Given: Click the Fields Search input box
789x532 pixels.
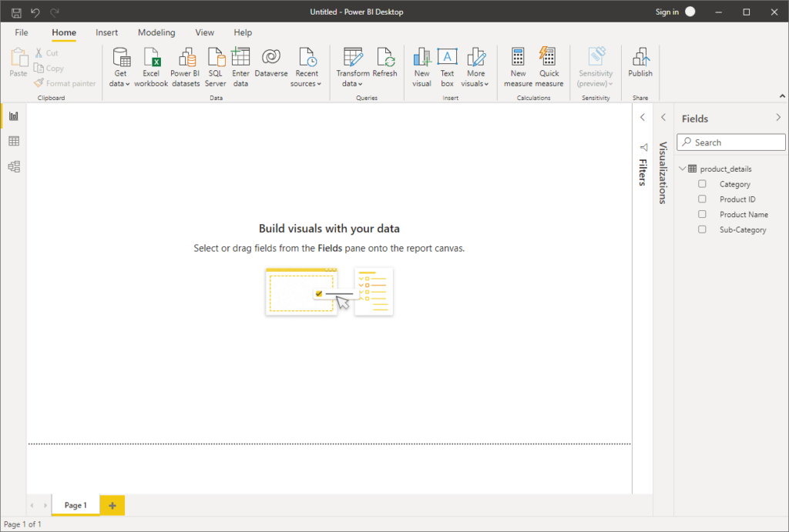Looking at the screenshot, I should pos(731,142).
